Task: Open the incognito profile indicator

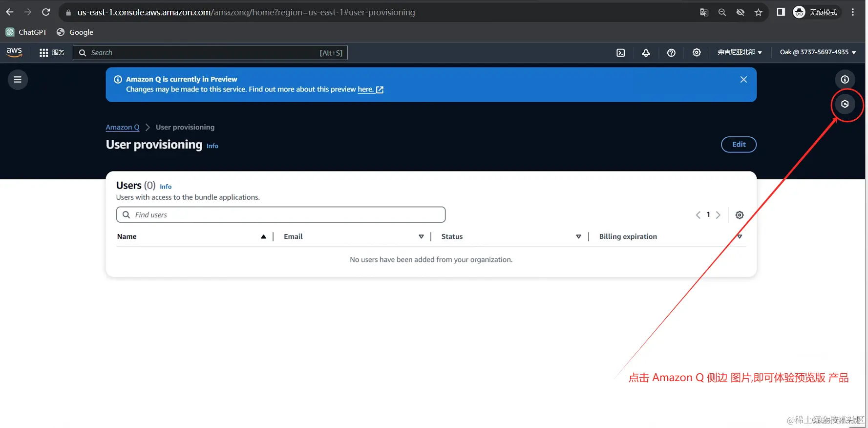Action: pos(815,12)
